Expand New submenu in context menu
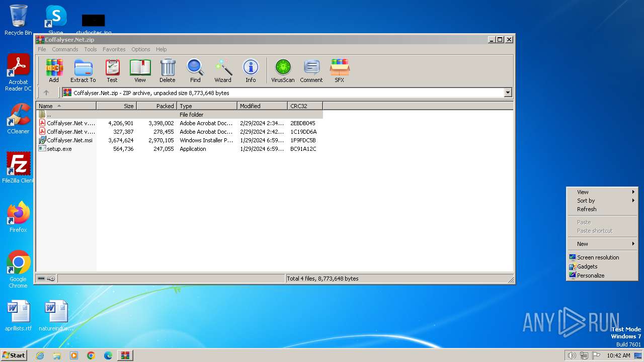Image resolution: width=644 pixels, height=362 pixels. [602, 244]
